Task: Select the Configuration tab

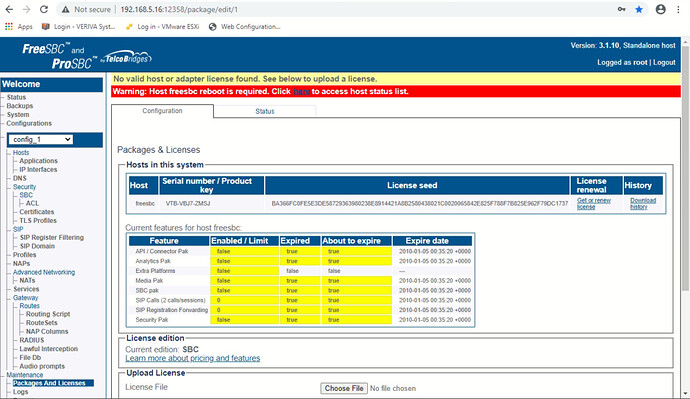Action: 162,111
